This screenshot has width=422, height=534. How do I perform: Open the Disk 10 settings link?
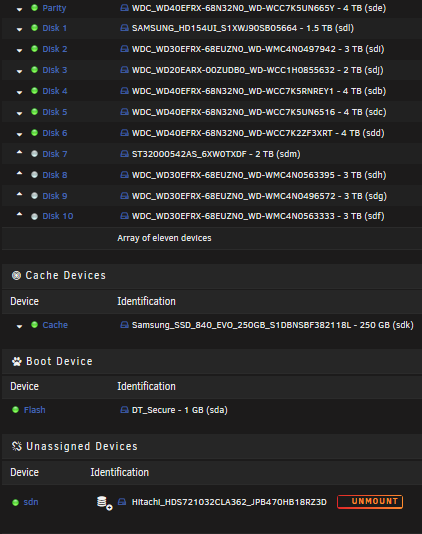(x=58, y=216)
